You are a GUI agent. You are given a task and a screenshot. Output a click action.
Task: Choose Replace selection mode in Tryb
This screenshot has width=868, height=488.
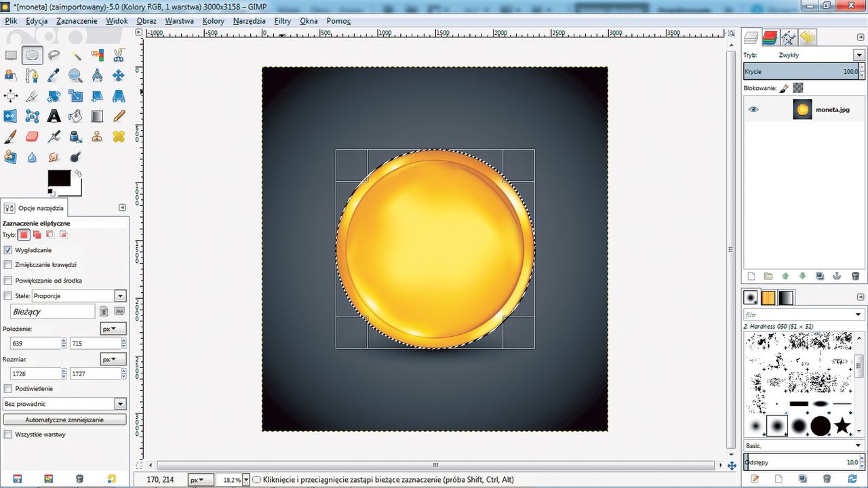[x=24, y=235]
